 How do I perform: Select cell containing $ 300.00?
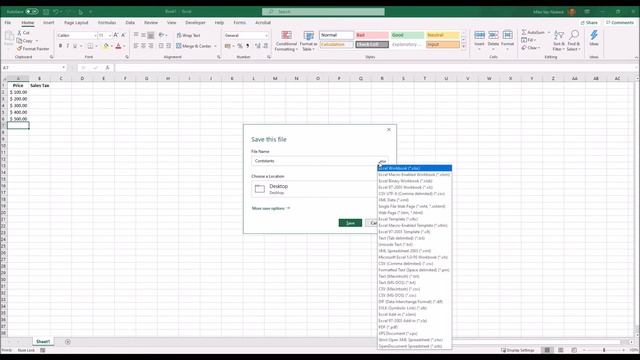click(x=18, y=106)
